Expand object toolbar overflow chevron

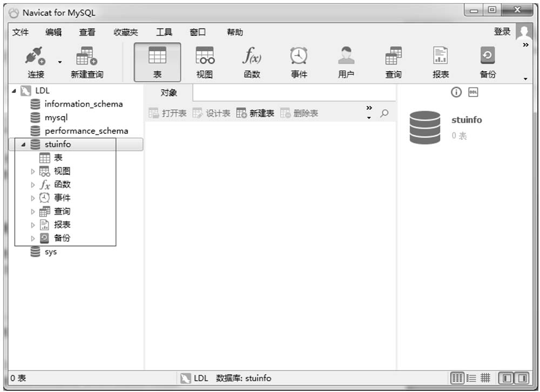pyautogui.click(x=369, y=108)
